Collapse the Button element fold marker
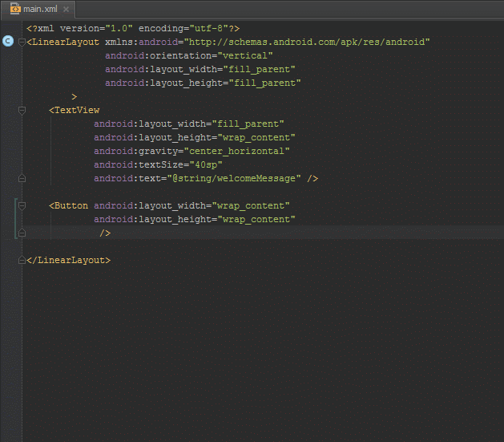The width and height of the screenshot is (504, 442). pos(22,206)
